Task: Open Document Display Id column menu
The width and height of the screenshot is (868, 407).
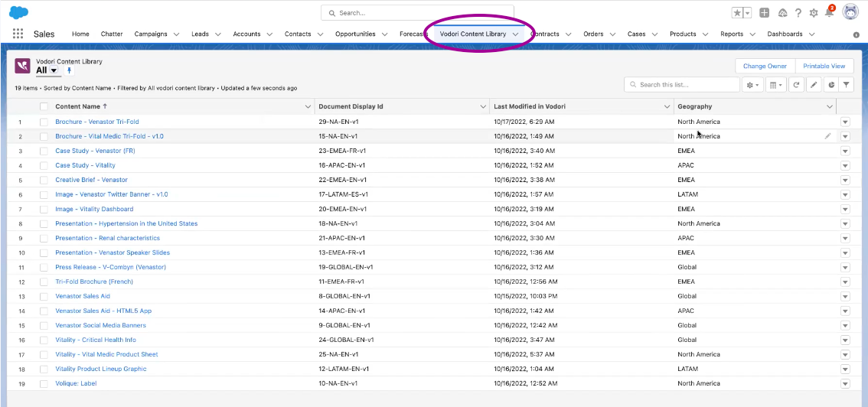Action: pos(483,106)
